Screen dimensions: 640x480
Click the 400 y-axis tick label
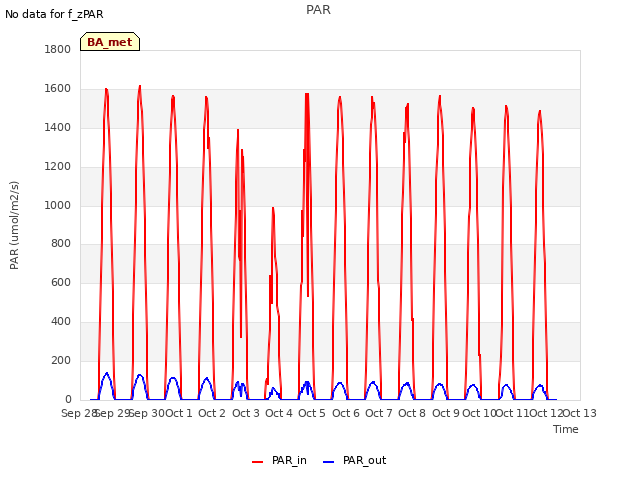[x=61, y=322]
